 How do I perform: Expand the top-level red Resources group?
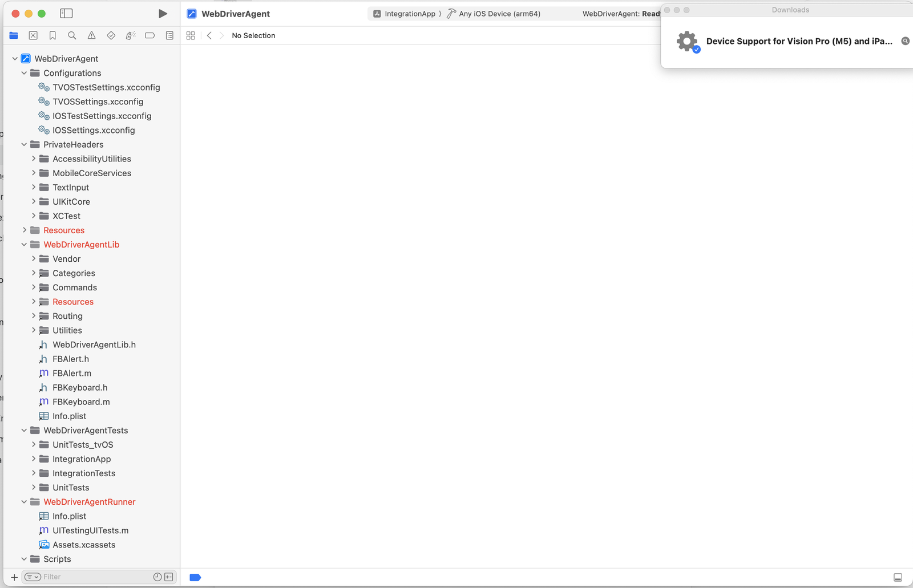pyautogui.click(x=24, y=230)
